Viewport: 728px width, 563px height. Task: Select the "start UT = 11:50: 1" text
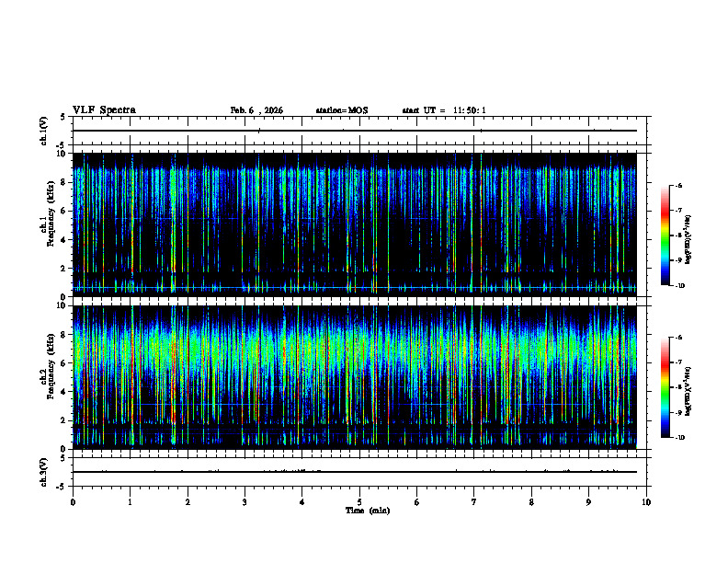pos(444,110)
